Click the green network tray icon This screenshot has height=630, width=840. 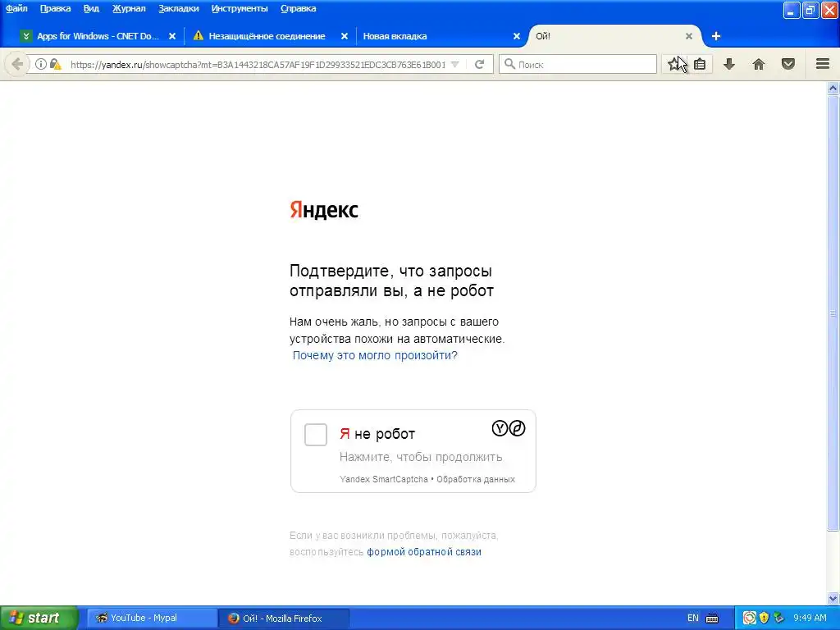[779, 619]
